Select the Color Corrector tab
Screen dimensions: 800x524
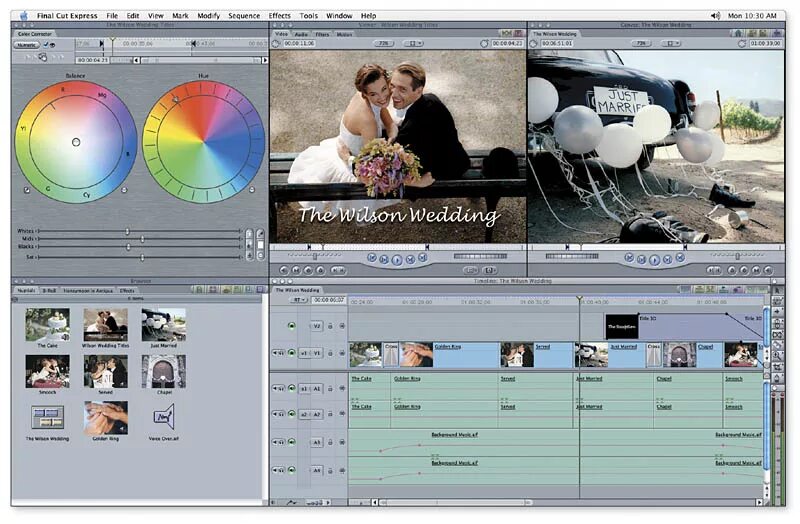[35, 34]
